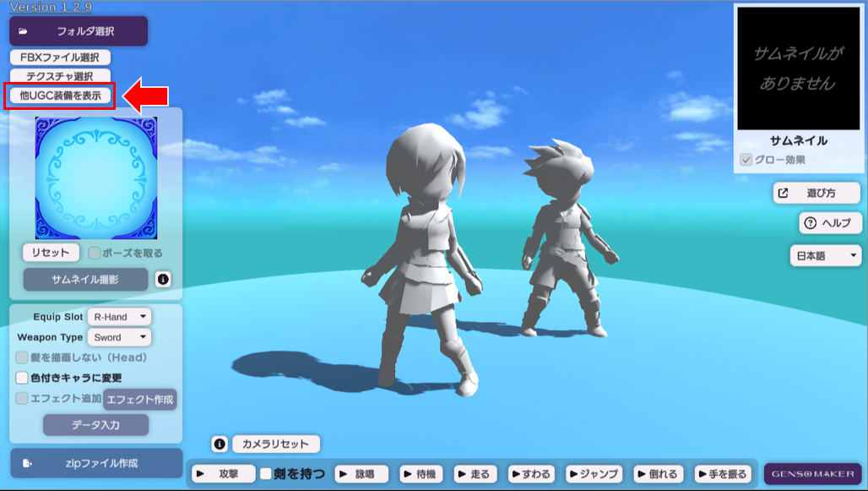The height and width of the screenshot is (491, 868).
Task: Click the blue ornate frame thumbnail preview
Action: pyautogui.click(x=95, y=178)
